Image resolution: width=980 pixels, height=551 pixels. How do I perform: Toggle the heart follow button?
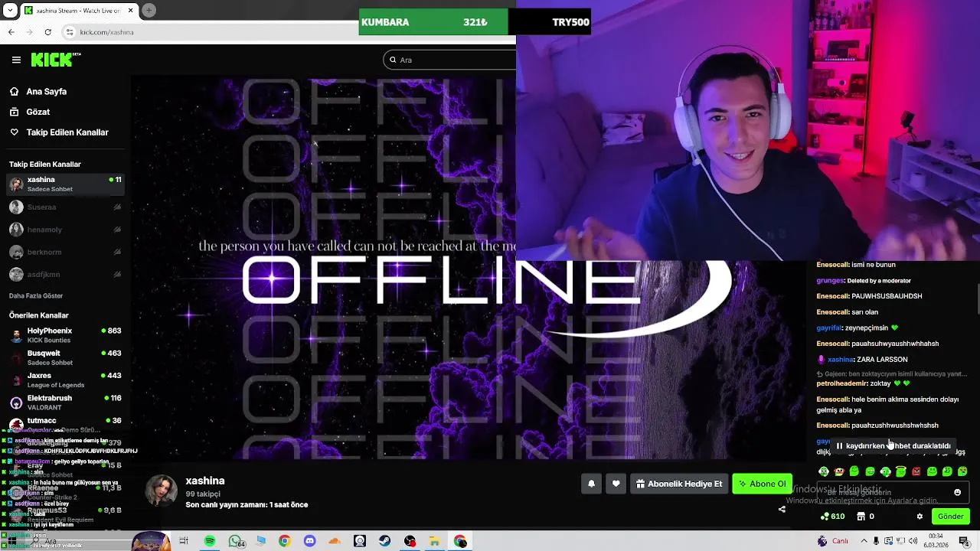tap(616, 484)
